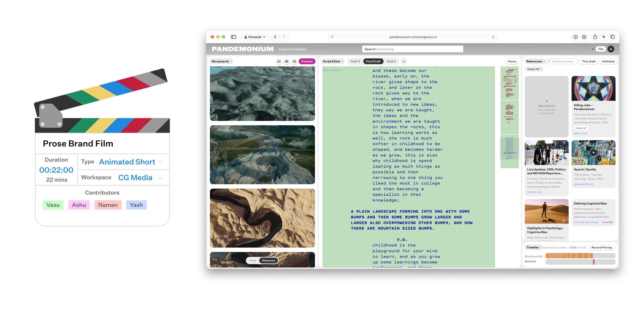This screenshot has height=319, width=644.
Task: Switch to the Draft 2 tab
Action: 391,61
